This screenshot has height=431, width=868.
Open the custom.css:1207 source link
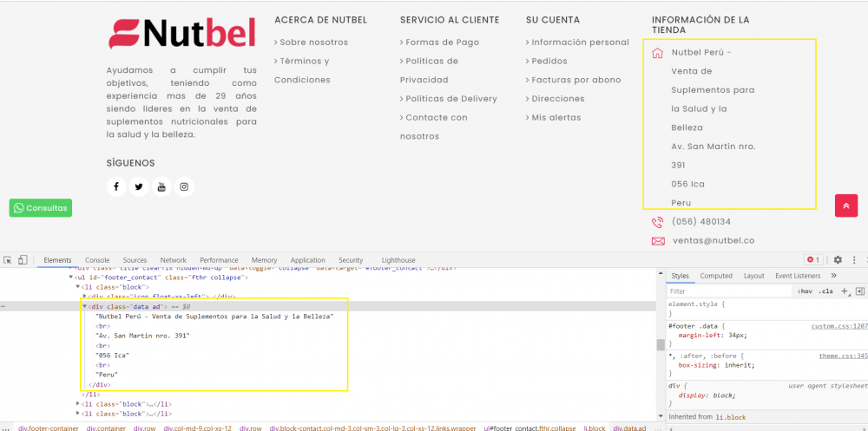point(839,326)
